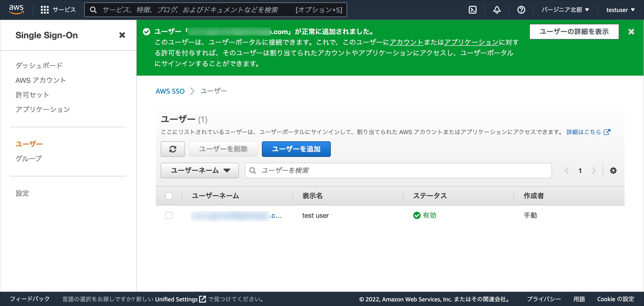Open the testuser account menu
644x306 pixels.
(620, 10)
